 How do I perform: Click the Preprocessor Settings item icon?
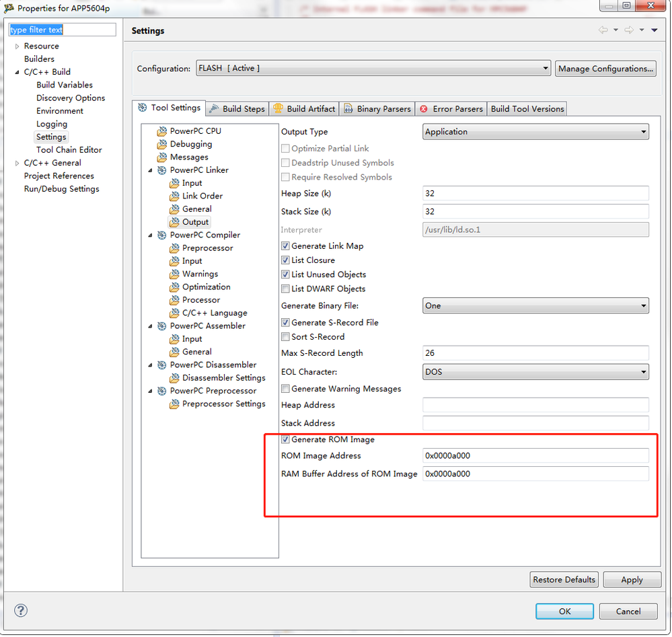coord(174,404)
